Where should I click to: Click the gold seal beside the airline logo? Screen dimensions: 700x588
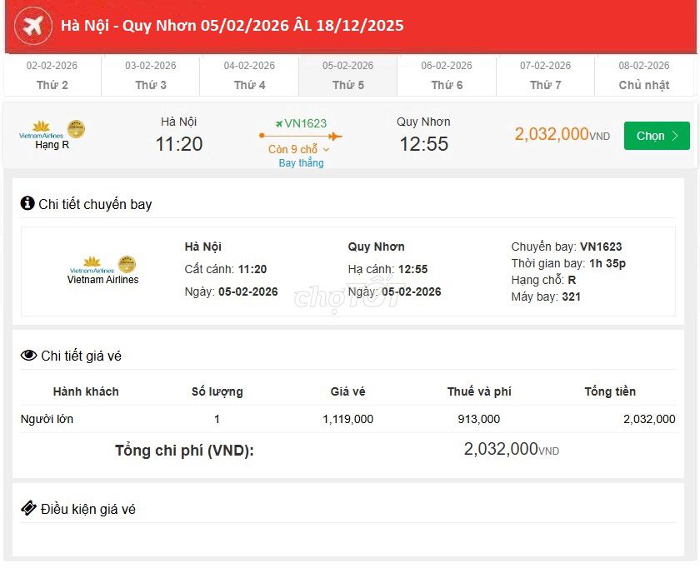(x=126, y=264)
